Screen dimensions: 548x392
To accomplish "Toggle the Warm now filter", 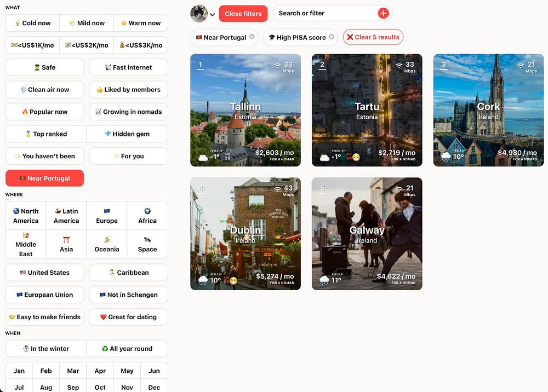I will pyautogui.click(x=140, y=23).
